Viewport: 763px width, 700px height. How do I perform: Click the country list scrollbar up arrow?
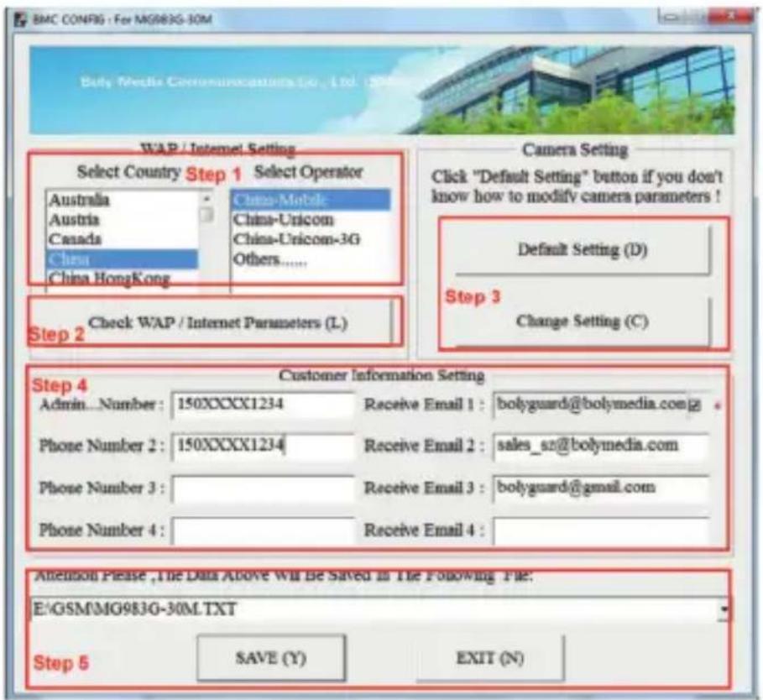[206, 198]
